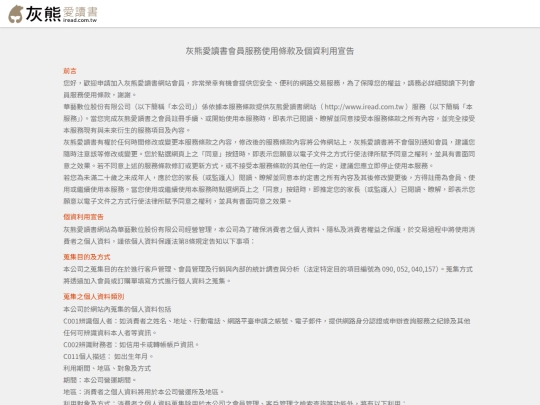
Task: Click the 本公司於網站內蒐集的個人資料包括 line
Action: [117, 309]
